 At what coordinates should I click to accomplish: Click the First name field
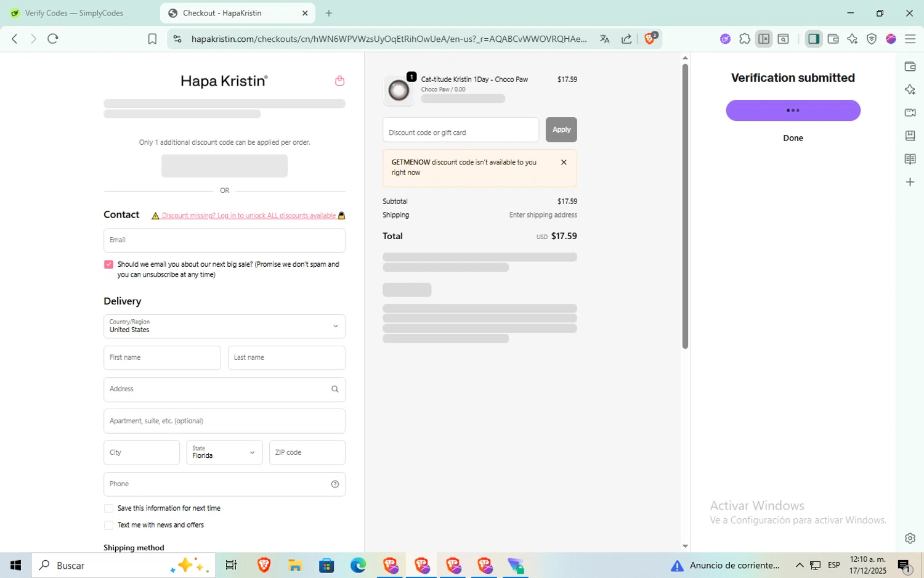pos(162,357)
